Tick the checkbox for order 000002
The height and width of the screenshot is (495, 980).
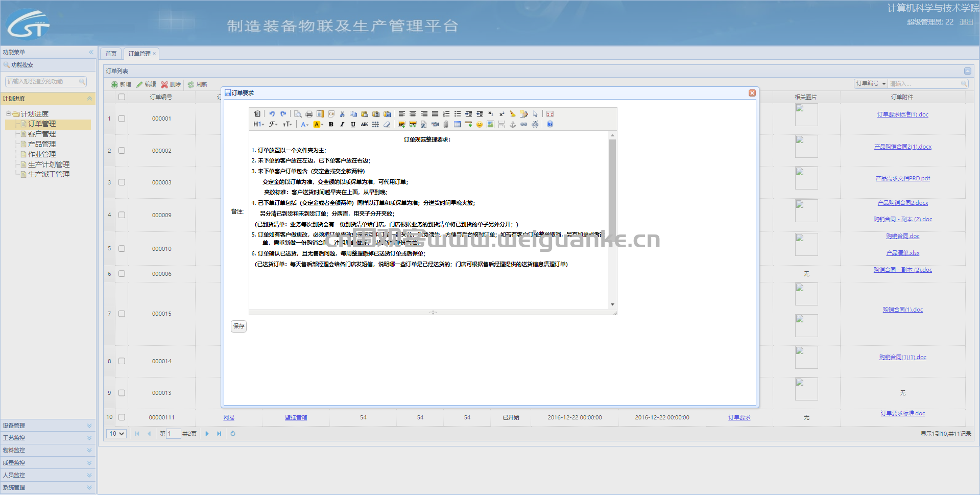point(122,151)
